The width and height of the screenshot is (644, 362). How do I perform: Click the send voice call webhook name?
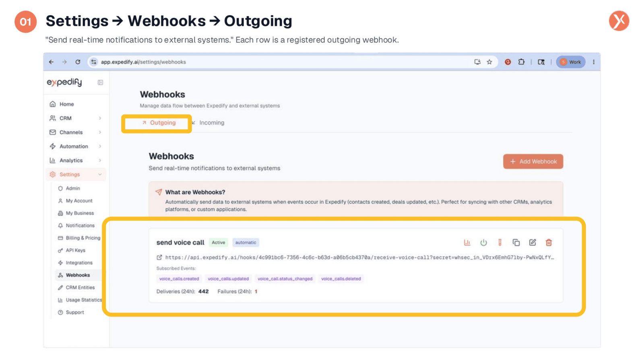[180, 243]
